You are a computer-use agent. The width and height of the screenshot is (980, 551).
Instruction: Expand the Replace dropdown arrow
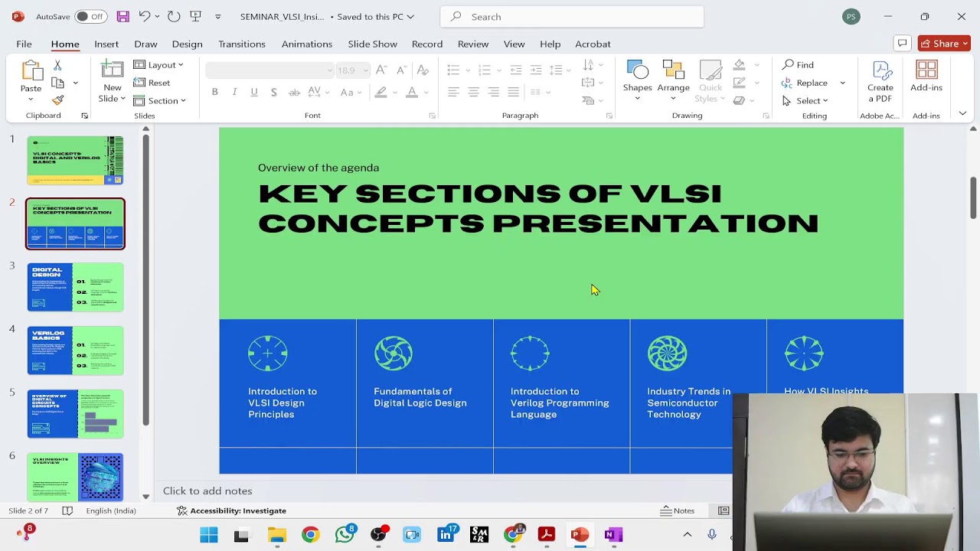(x=842, y=83)
